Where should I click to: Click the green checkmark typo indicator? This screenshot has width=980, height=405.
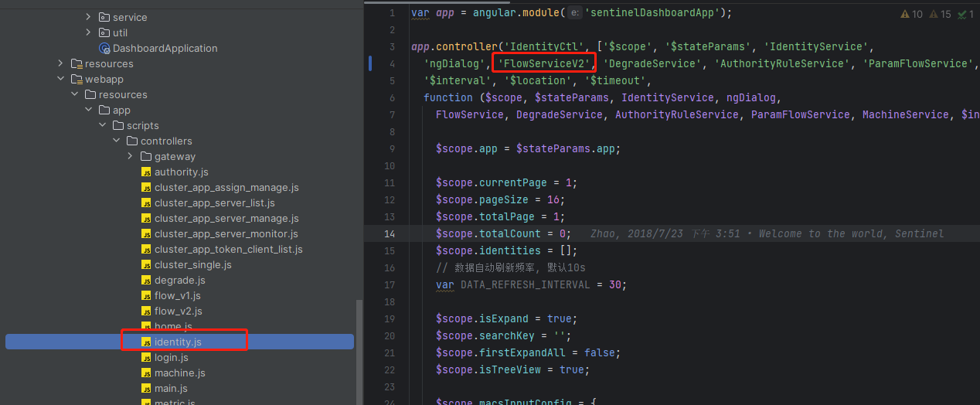coord(965,14)
